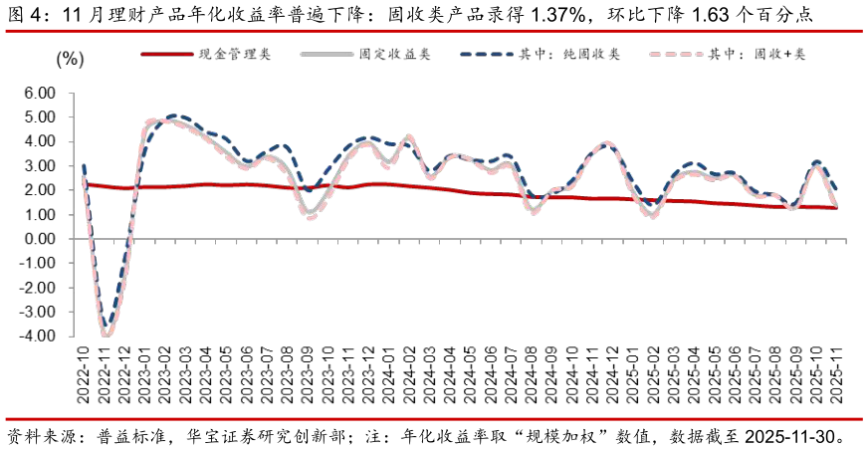This screenshot has width=868, height=451.
Task: Click the 其中：纯固收类 legend label
Action: click(x=569, y=54)
